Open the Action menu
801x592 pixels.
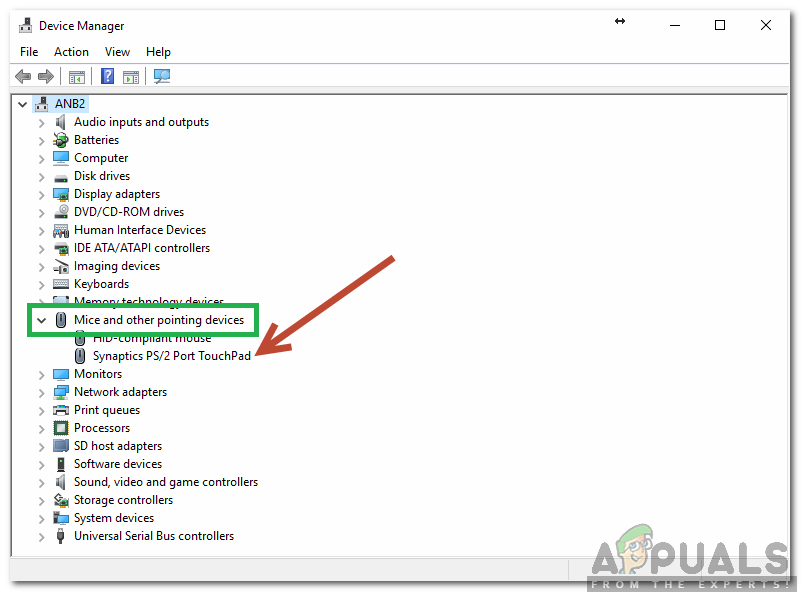(71, 52)
